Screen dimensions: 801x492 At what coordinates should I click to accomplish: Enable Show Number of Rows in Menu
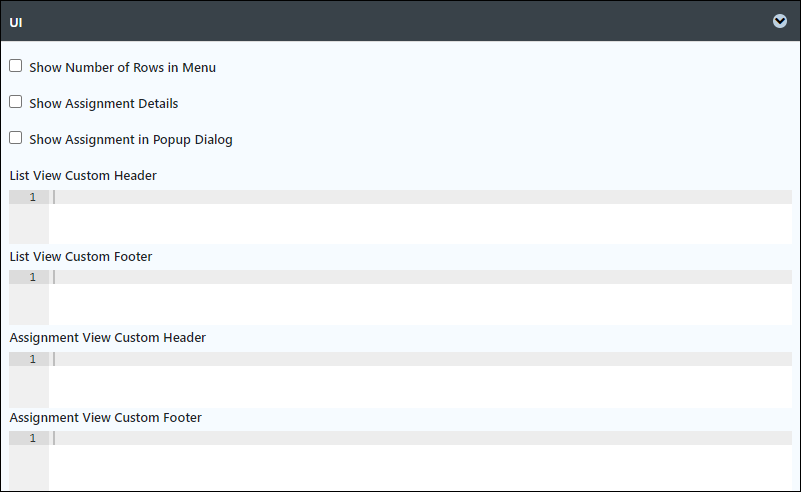coord(16,66)
